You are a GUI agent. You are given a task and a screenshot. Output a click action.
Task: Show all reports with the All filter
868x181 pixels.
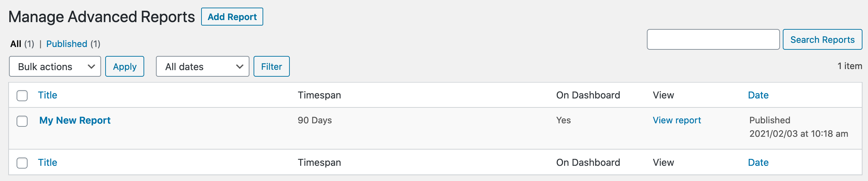point(16,44)
